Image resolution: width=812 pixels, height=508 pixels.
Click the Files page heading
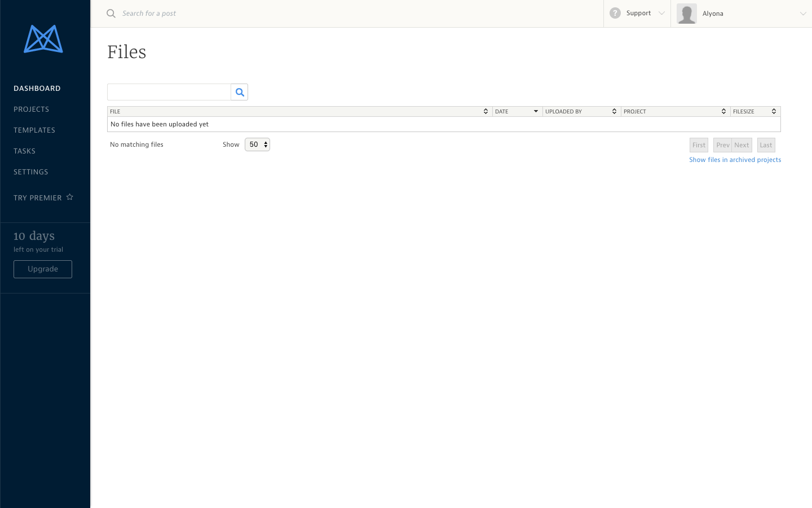[x=127, y=52]
